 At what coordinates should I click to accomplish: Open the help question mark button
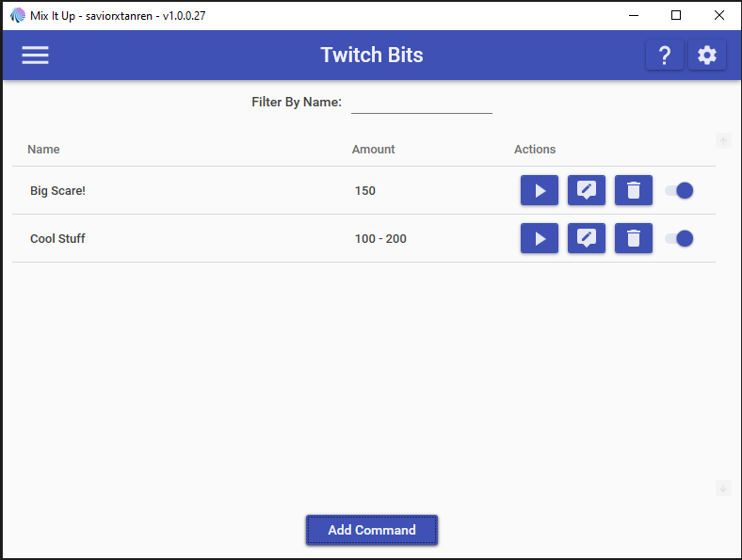[x=665, y=55]
